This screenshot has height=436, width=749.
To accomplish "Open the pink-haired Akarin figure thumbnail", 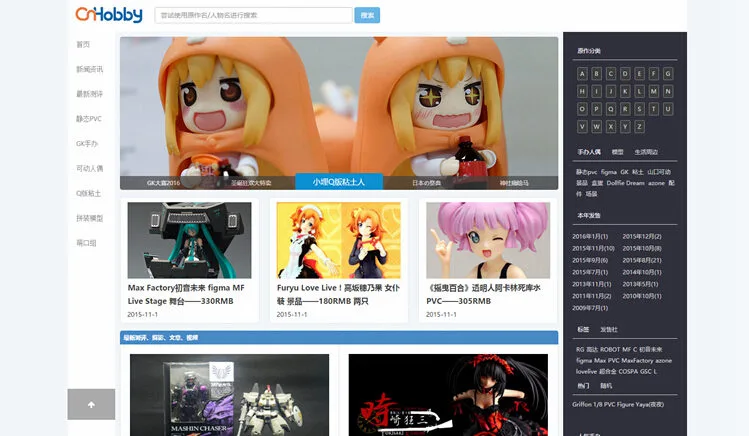I will coord(488,240).
